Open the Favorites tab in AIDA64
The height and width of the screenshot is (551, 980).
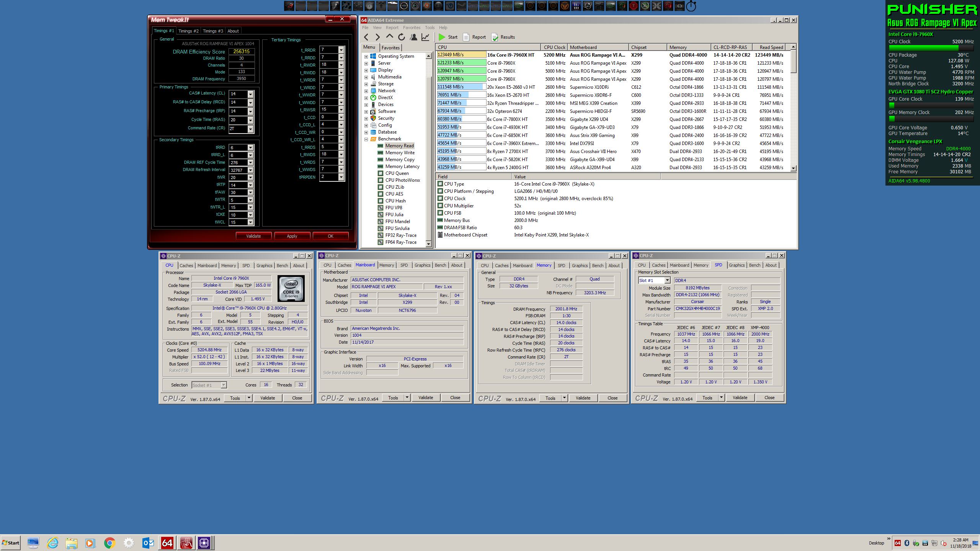[390, 48]
